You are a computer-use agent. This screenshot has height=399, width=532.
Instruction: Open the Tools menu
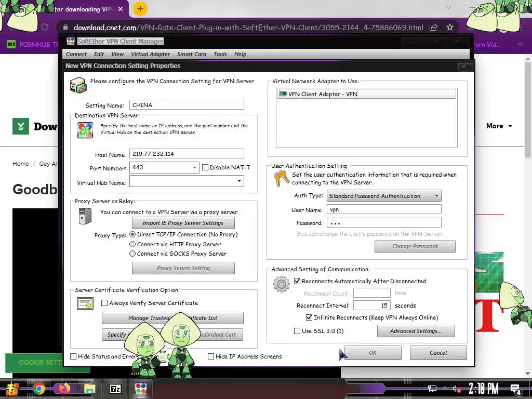click(x=220, y=54)
